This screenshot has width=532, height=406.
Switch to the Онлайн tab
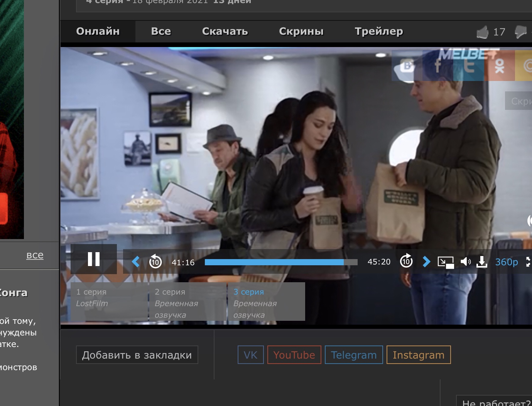coord(98,31)
